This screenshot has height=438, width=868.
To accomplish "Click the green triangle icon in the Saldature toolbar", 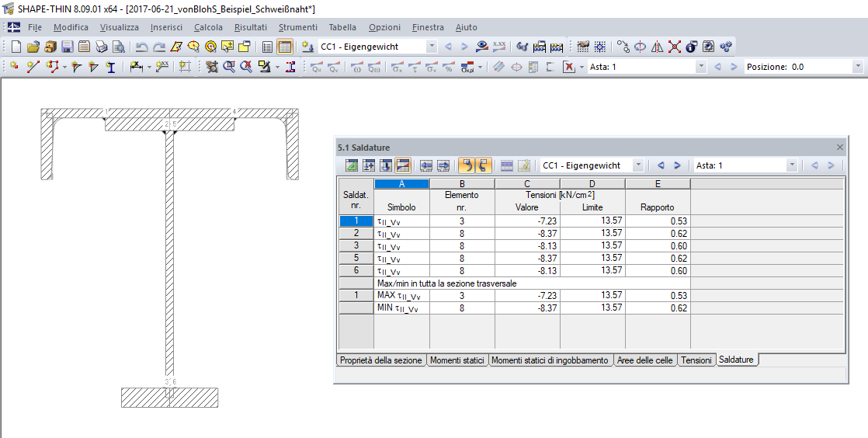I will pos(352,165).
